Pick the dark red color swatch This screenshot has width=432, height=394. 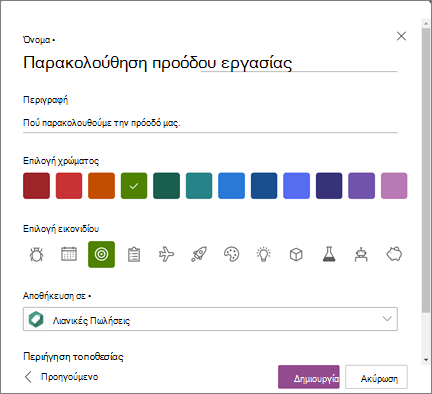(36, 186)
